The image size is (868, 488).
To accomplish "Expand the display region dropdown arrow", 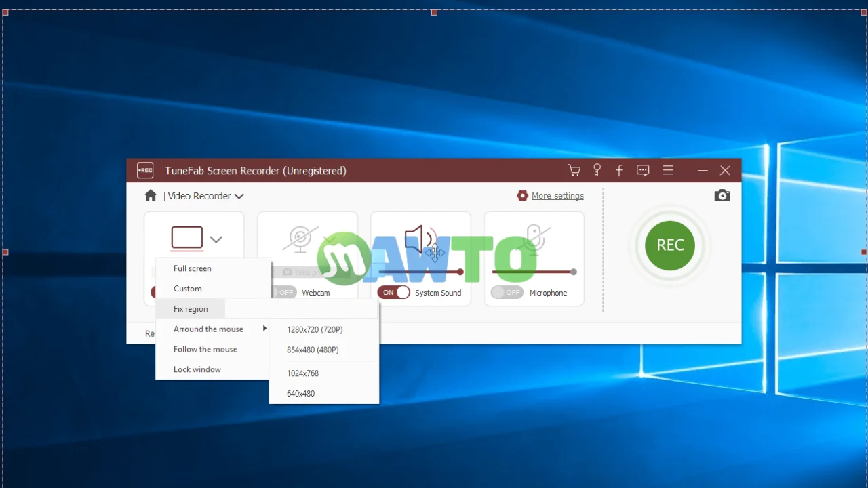I will (216, 239).
